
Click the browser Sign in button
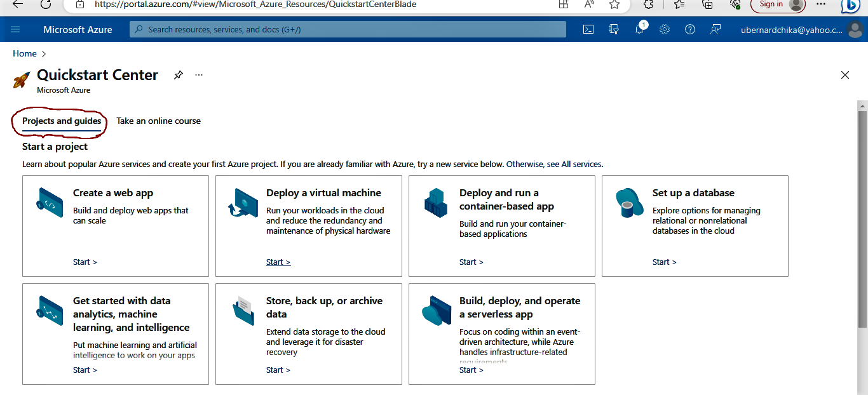pos(778,4)
